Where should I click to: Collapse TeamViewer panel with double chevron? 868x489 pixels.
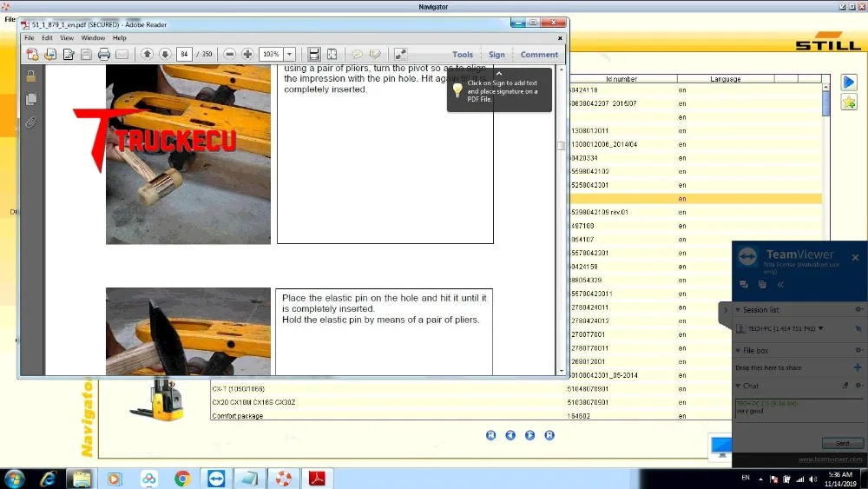780,284
